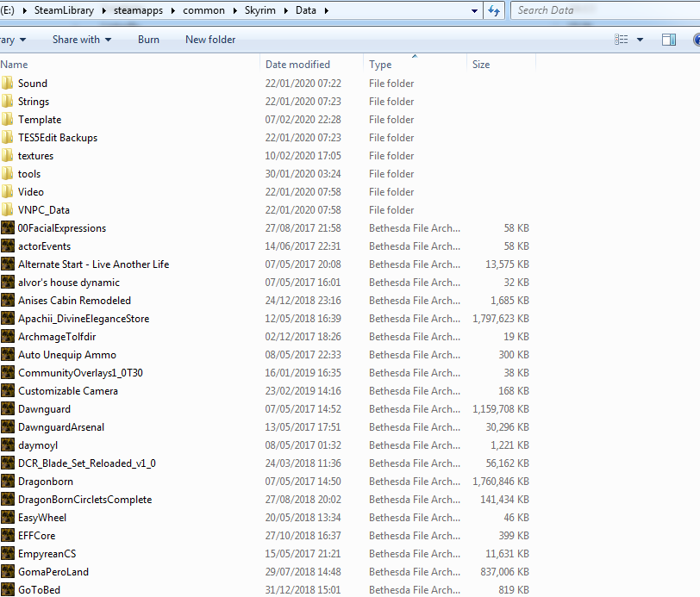Select the Apachii_DivineEleganceStore archive icon
Image resolution: width=700 pixels, height=597 pixels.
click(x=8, y=318)
